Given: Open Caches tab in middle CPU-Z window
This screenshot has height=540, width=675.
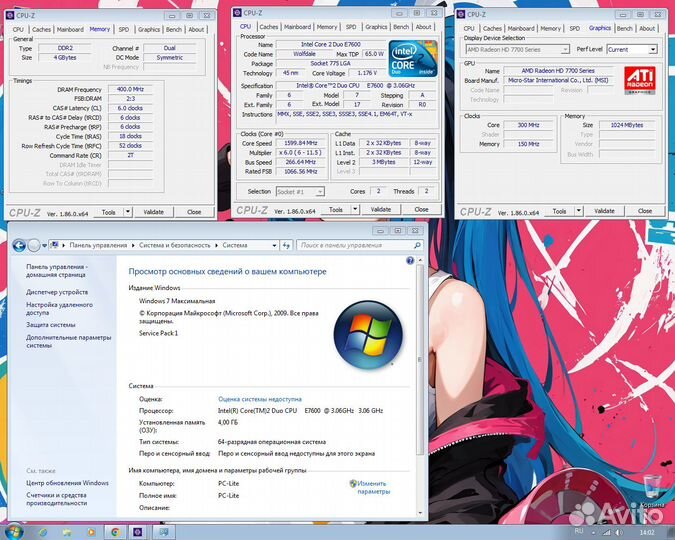Looking at the screenshot, I should tap(269, 27).
